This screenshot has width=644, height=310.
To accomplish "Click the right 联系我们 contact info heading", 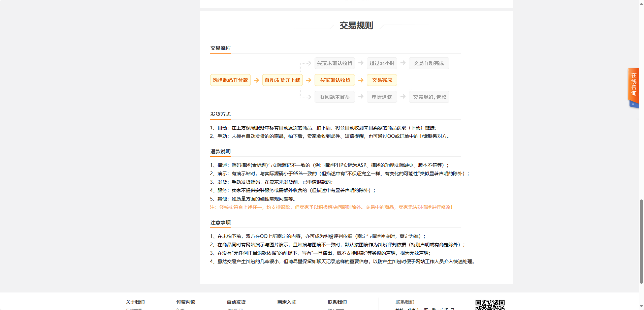I will point(405,302).
